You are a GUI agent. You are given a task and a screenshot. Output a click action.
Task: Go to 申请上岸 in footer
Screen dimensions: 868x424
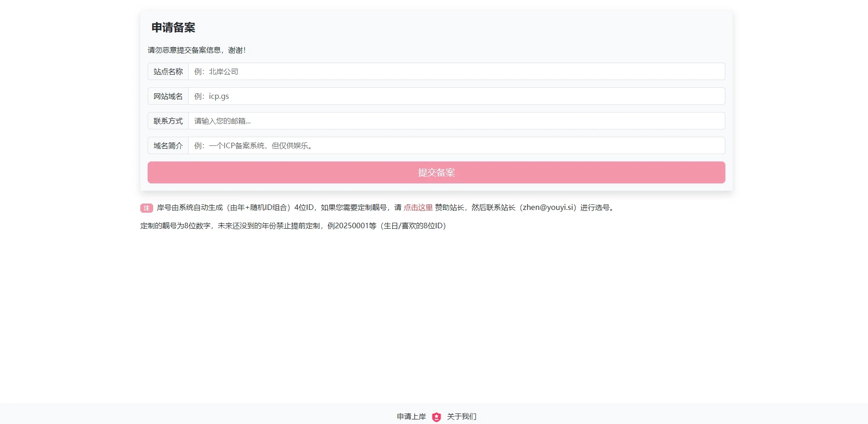coord(411,417)
